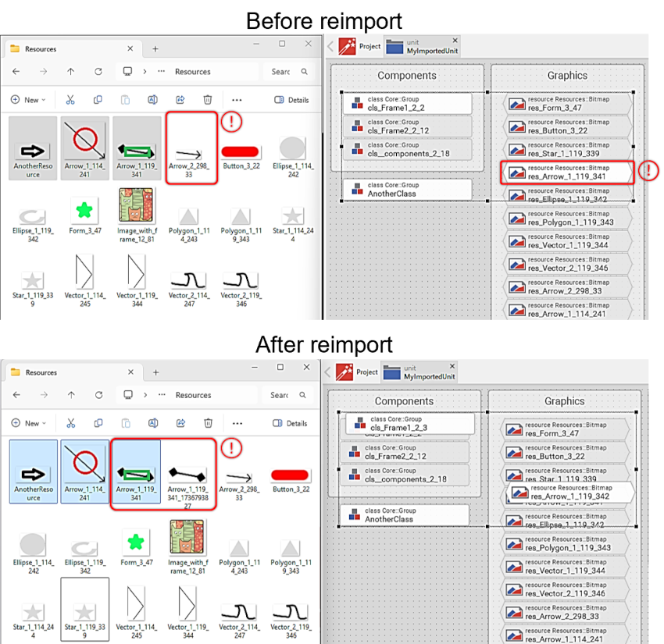Click Details button in upper Explorer window

[x=291, y=100]
